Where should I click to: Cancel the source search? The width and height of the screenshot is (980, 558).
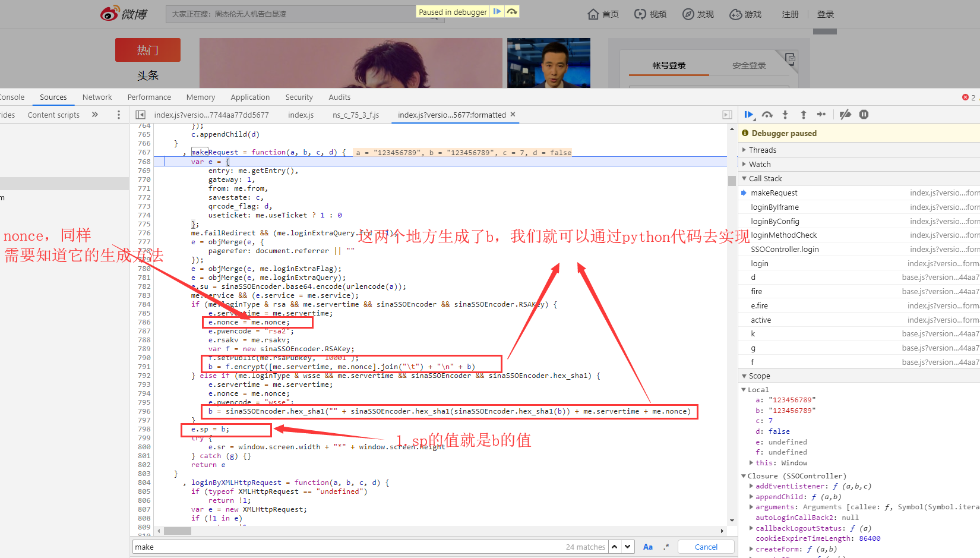coord(706,547)
